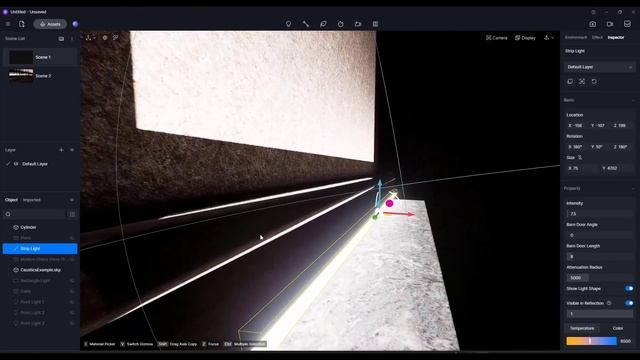Open Scene List more options

tap(72, 38)
